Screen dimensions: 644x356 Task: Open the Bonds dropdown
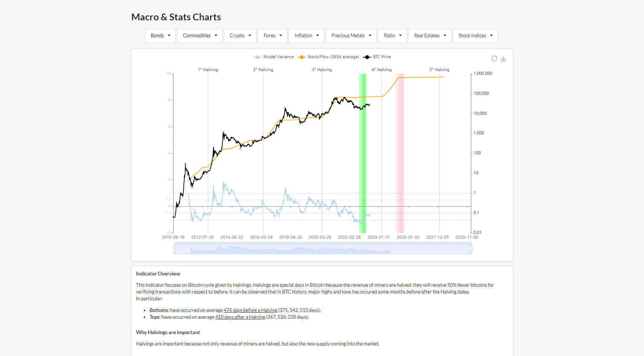[160, 35]
